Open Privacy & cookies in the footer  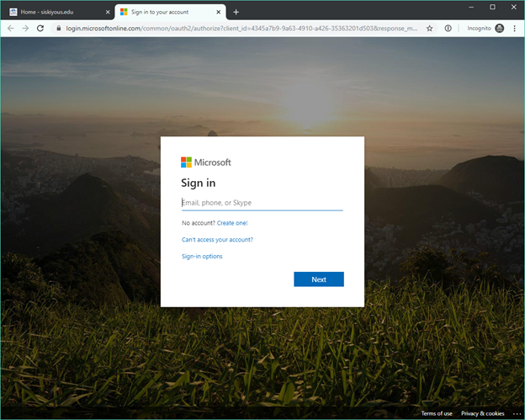[x=482, y=413]
